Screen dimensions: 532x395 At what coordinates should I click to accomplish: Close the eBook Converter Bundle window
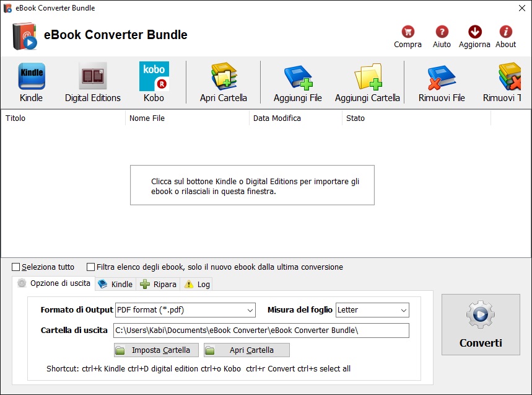pos(522,8)
